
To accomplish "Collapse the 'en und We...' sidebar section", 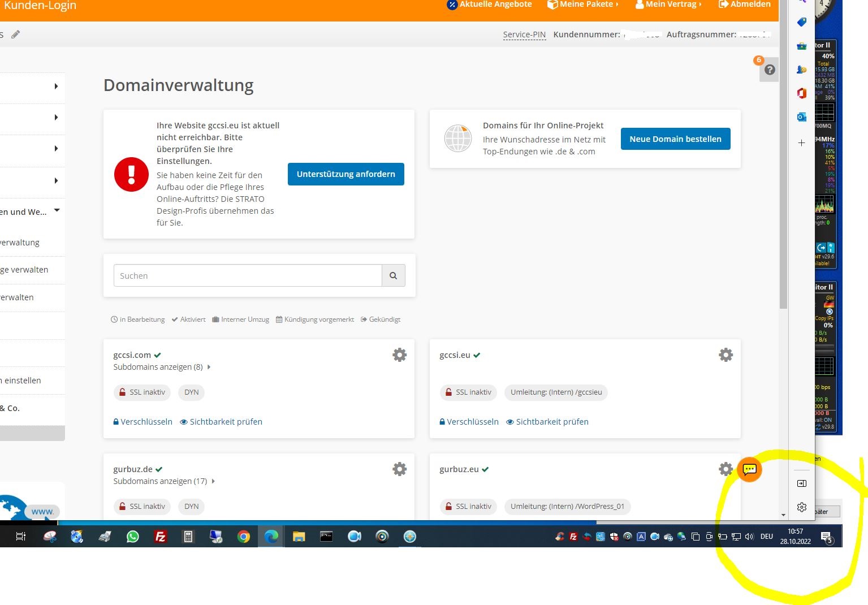I will tap(57, 210).
